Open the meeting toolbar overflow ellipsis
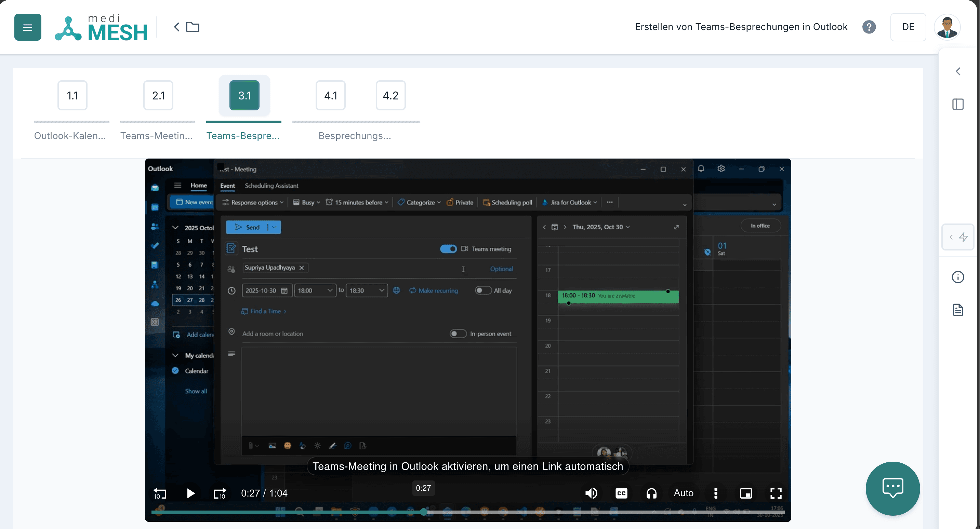Screen dimensions: 980x529 point(610,202)
